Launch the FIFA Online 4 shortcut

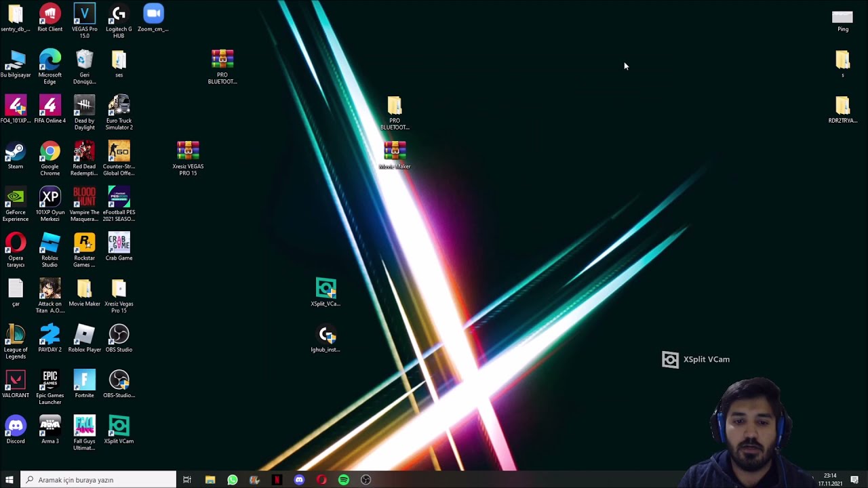pyautogui.click(x=50, y=110)
